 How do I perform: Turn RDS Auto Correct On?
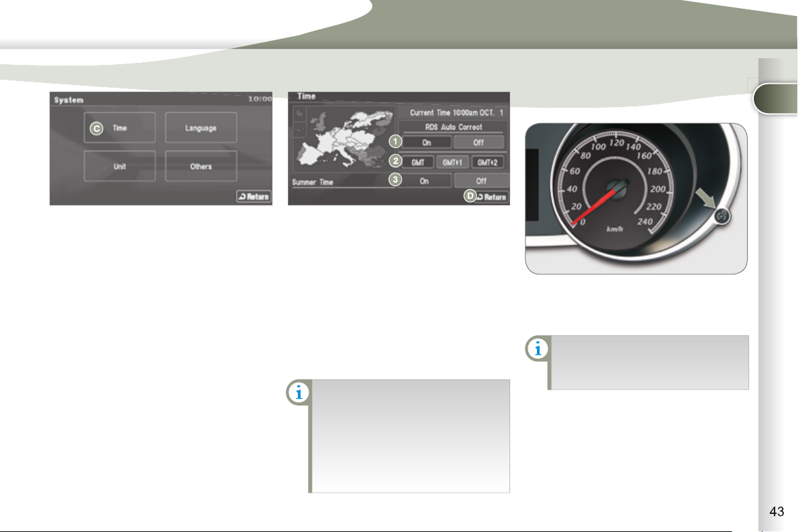pos(425,142)
